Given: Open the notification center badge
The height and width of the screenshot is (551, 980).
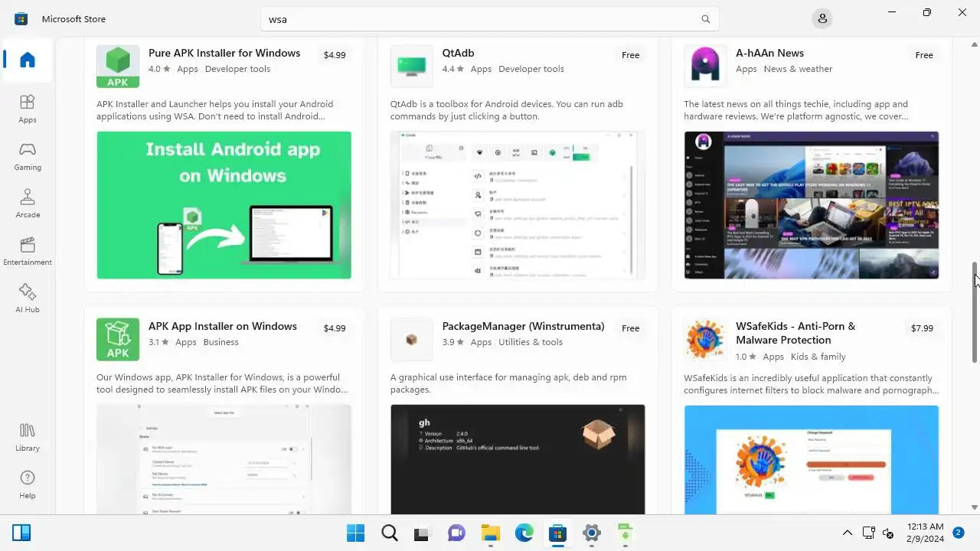Looking at the screenshot, I should tap(959, 532).
